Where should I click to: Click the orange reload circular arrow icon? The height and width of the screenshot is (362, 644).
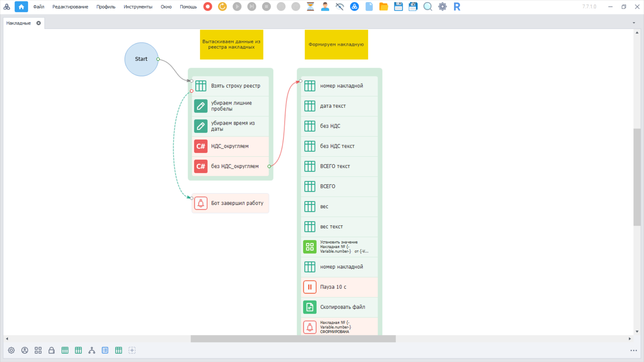point(222,6)
